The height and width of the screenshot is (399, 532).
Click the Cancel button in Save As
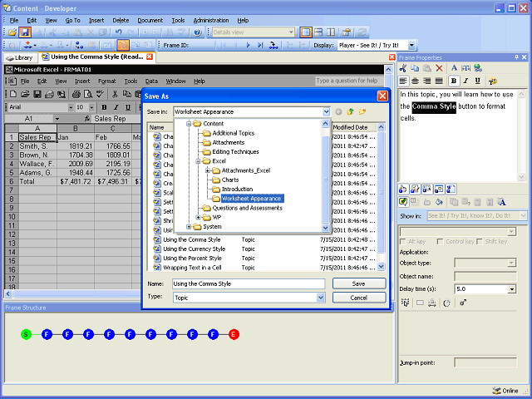point(359,298)
